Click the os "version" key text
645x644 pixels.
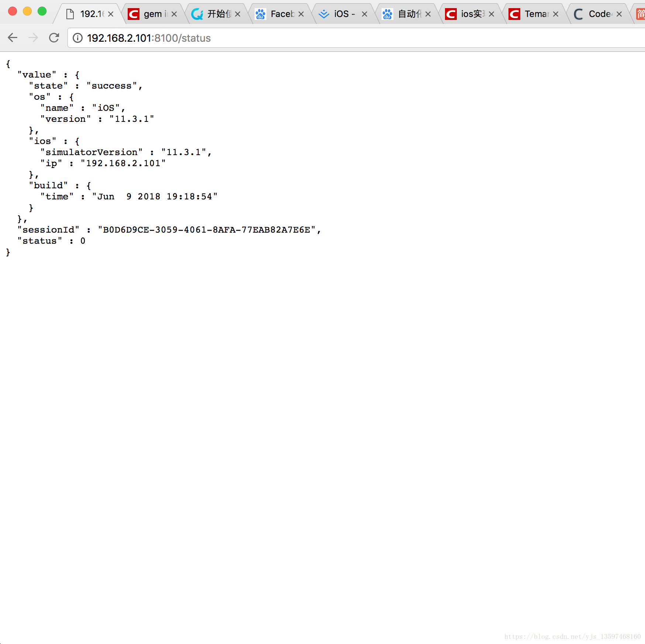click(x=66, y=119)
